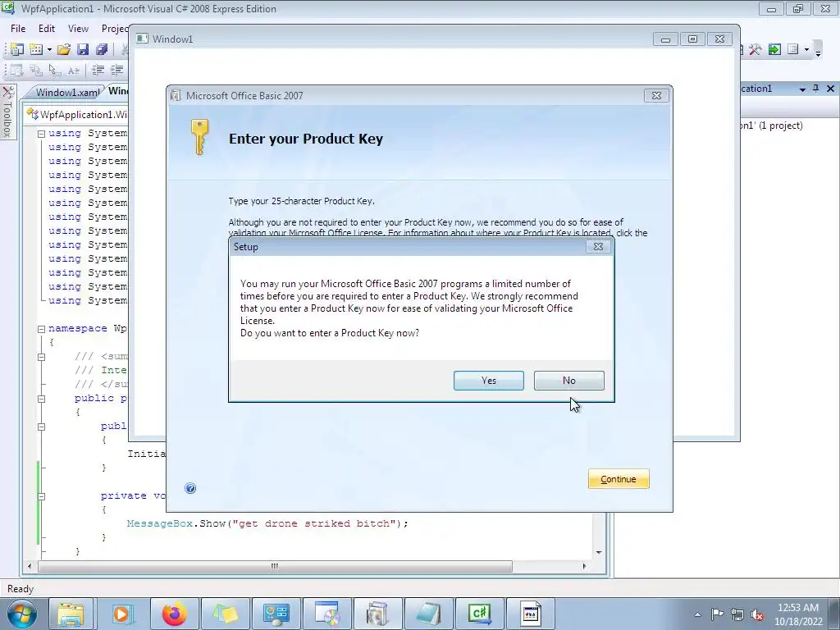The width and height of the screenshot is (840, 630).
Task: Click the Save floppy disk icon
Action: 83,50
